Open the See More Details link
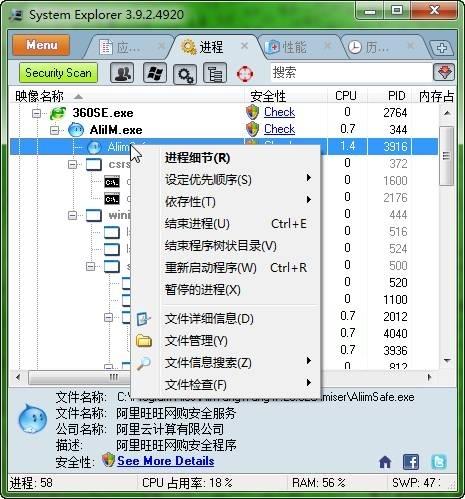 pos(166,461)
